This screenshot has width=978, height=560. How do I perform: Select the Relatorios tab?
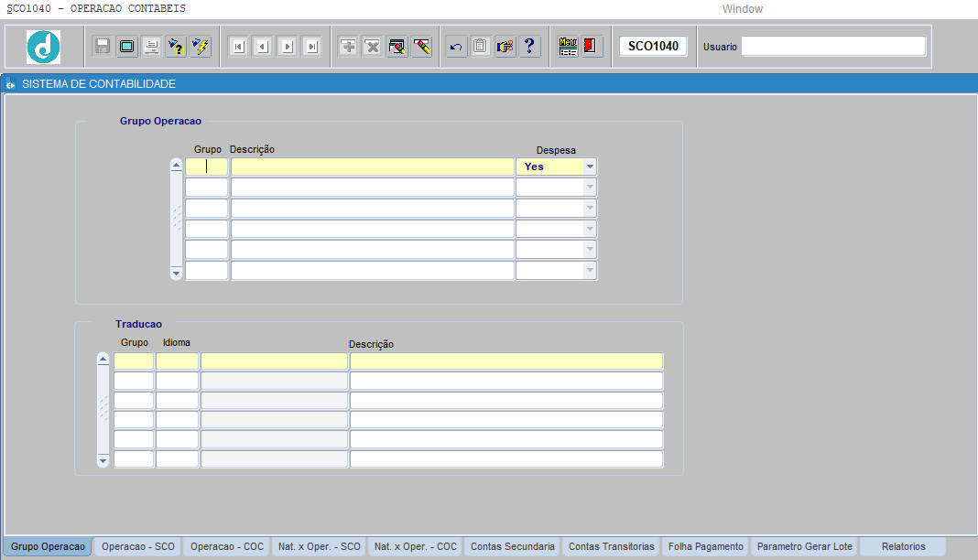pyautogui.click(x=903, y=546)
